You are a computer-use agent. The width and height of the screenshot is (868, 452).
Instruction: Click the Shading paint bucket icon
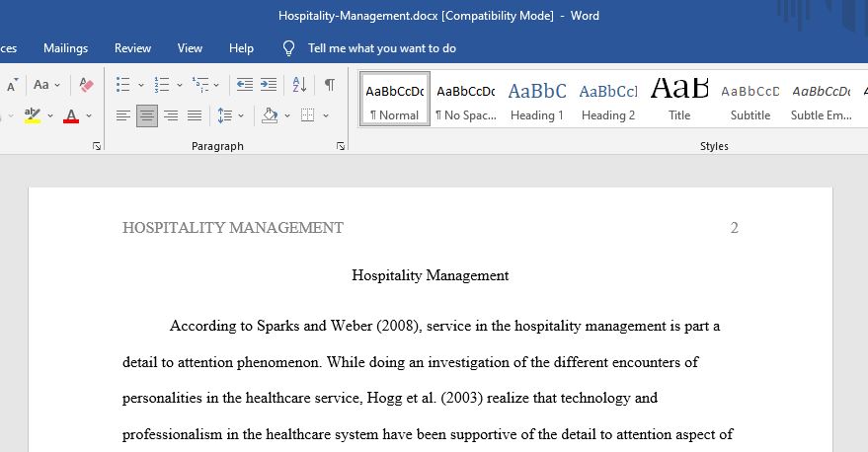coord(271,115)
